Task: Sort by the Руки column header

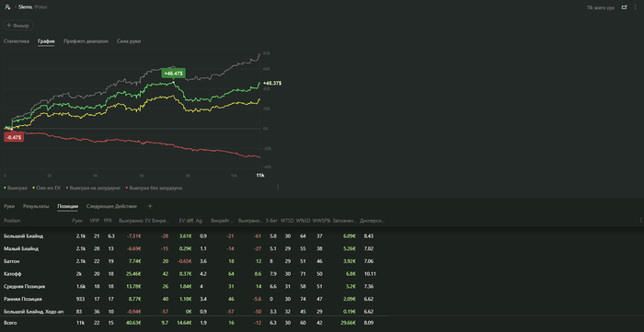Action: point(77,221)
